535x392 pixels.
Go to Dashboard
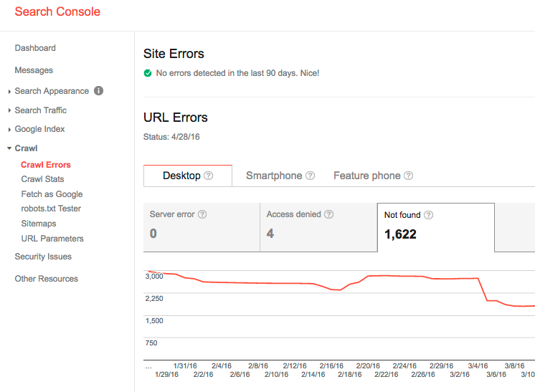pos(35,48)
